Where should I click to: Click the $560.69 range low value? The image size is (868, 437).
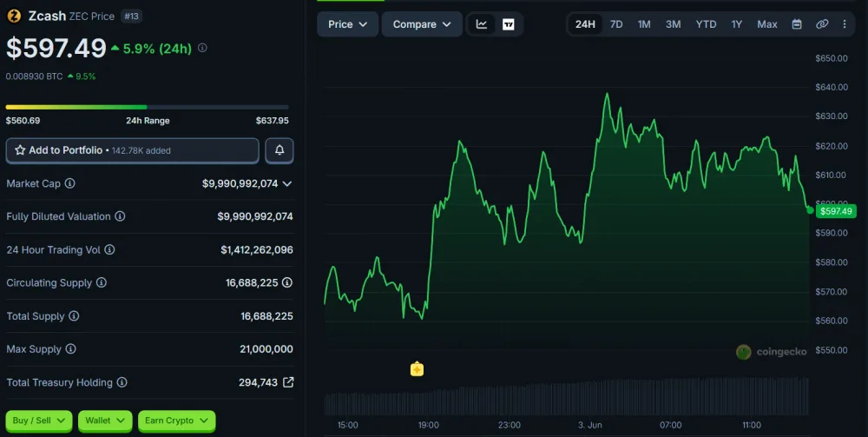click(23, 120)
